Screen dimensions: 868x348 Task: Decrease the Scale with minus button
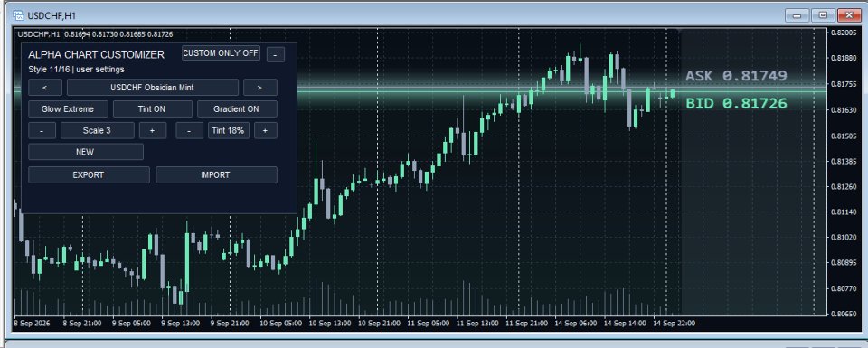tap(42, 130)
